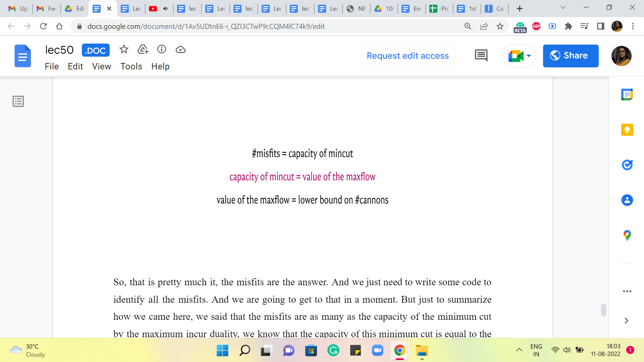
Task: Toggle browser side panel button
Action: (600, 26)
